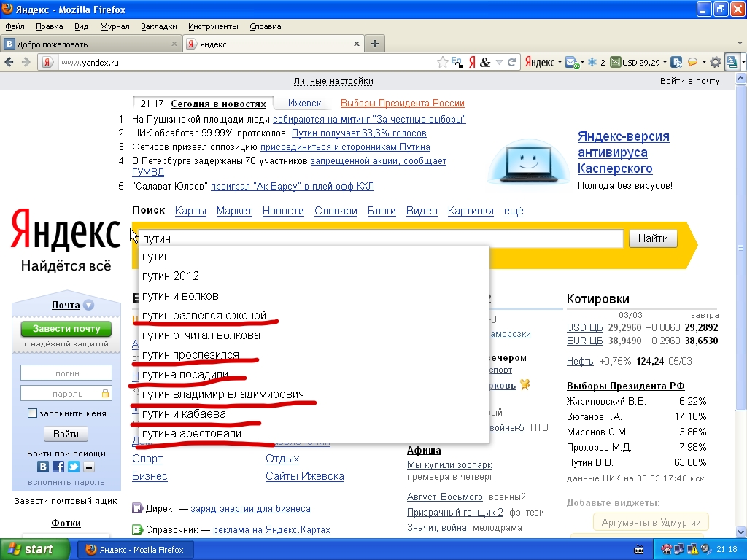Open the Закладки menu
747x560 pixels.
(x=158, y=26)
